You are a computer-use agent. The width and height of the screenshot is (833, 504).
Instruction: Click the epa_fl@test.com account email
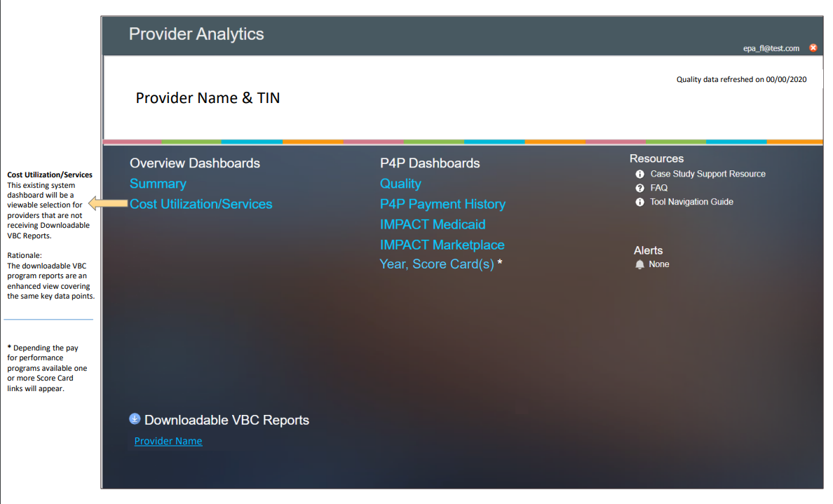coord(771,48)
